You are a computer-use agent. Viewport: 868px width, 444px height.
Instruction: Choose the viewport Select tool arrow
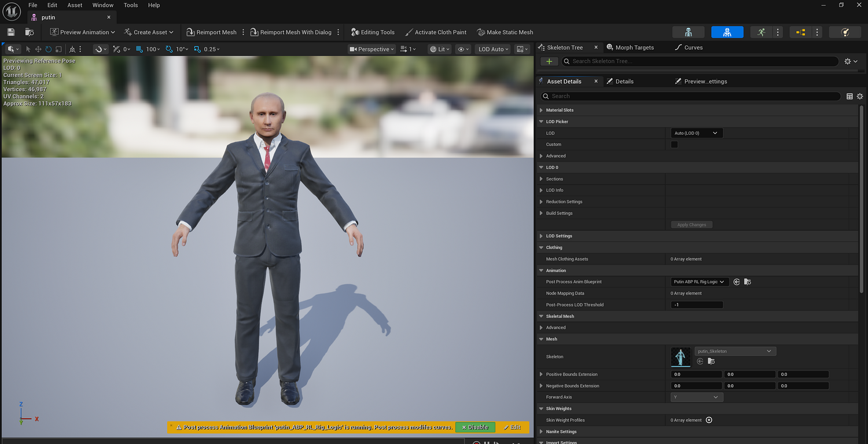[x=28, y=49]
